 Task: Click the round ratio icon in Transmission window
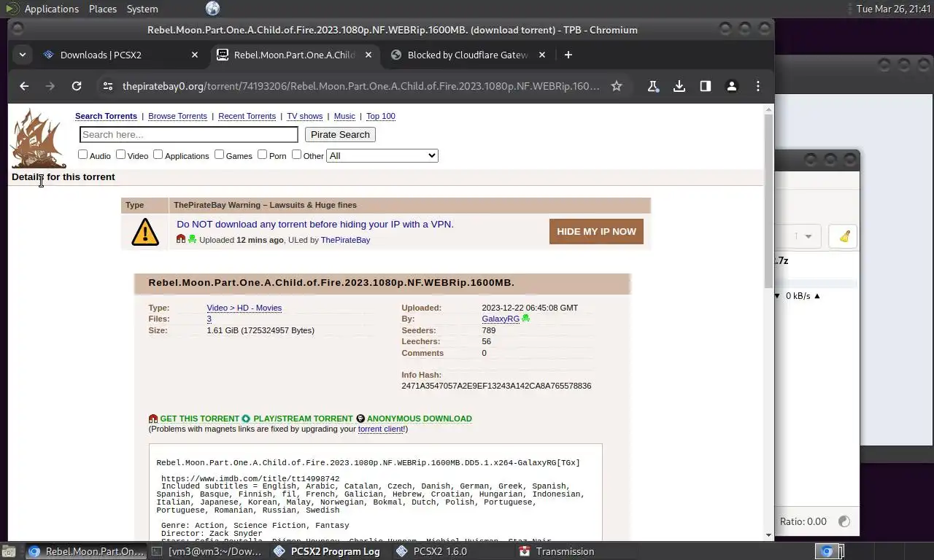pos(844,521)
